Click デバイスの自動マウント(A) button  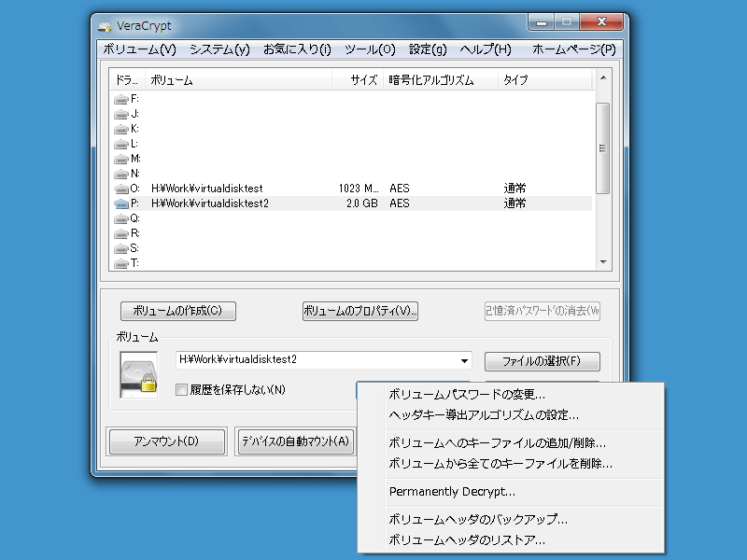[295, 441]
